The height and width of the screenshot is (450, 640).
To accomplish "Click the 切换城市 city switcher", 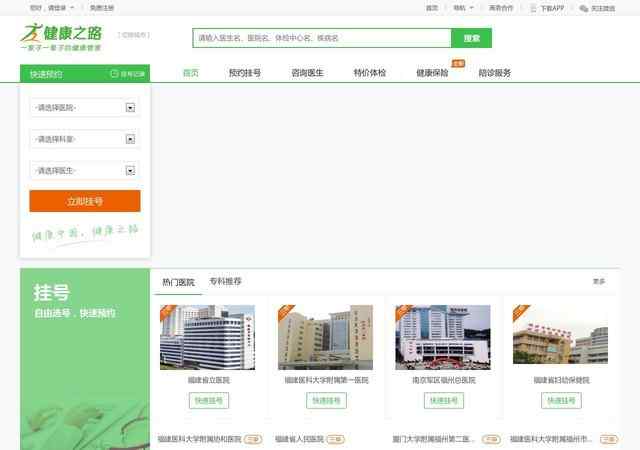I will pyautogui.click(x=133, y=34).
